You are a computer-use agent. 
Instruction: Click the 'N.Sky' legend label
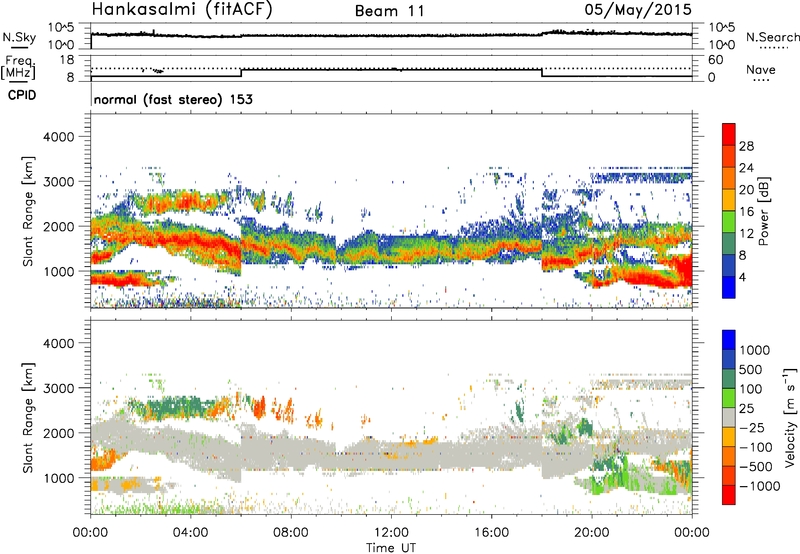[x=19, y=37]
